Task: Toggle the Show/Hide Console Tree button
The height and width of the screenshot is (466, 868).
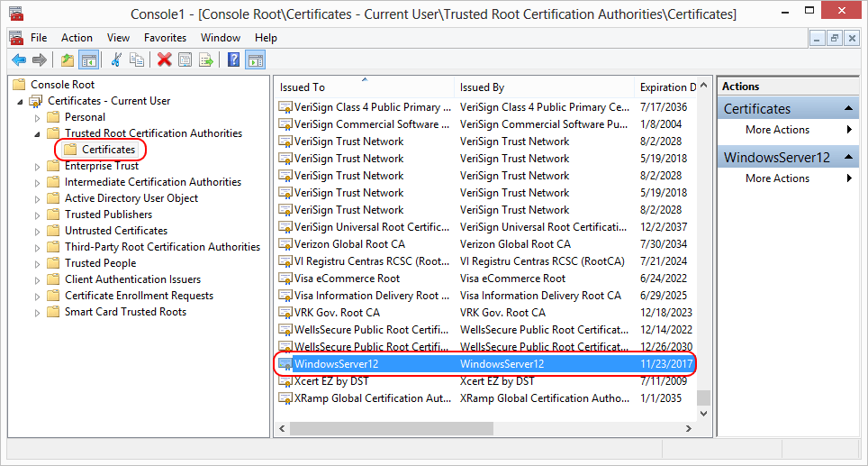Action: tap(88, 60)
